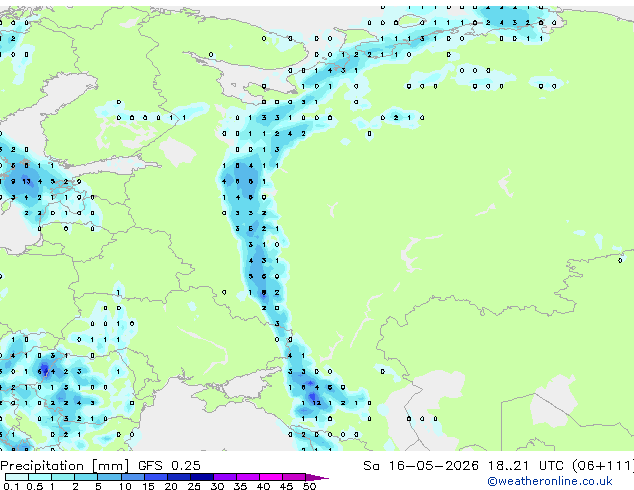
Task: Click the 30–35 mm purple legend swatch
Action: pyautogui.click(x=225, y=477)
